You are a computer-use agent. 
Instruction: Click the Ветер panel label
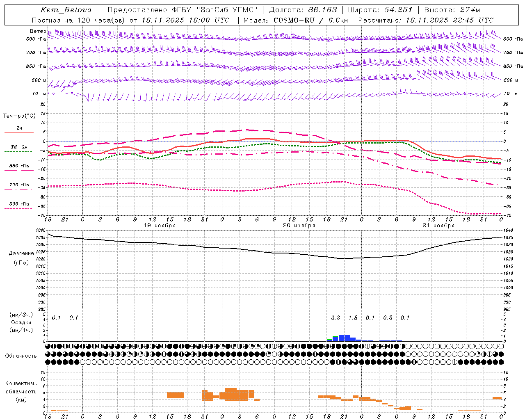tap(38, 31)
